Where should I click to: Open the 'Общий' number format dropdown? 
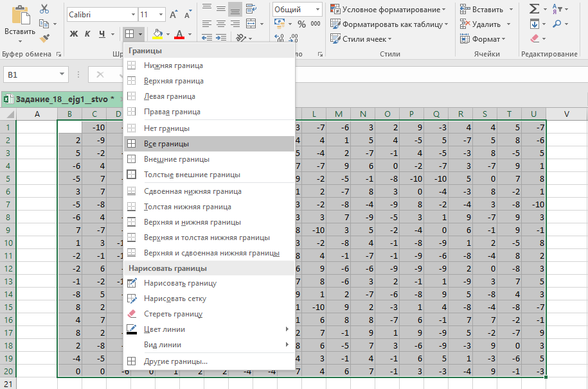(x=317, y=10)
